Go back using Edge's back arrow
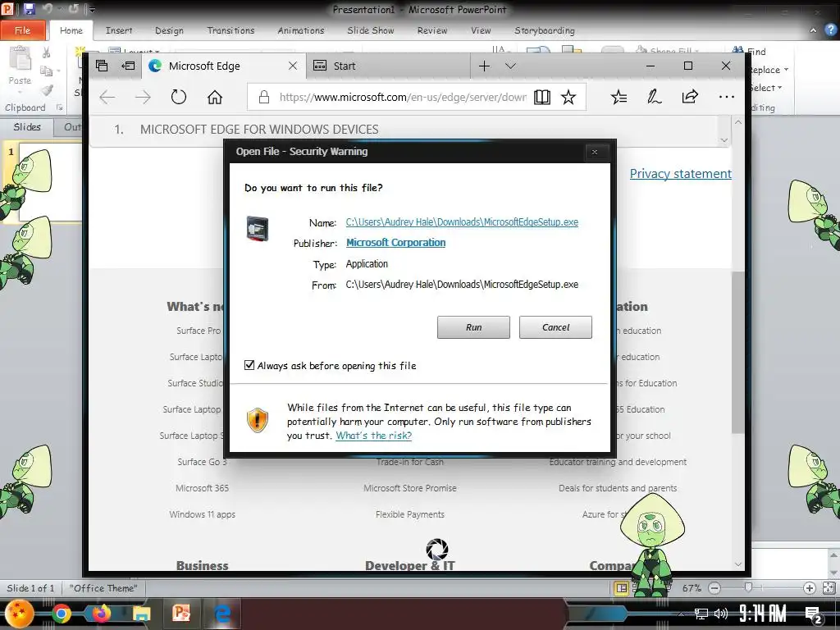 (107, 97)
